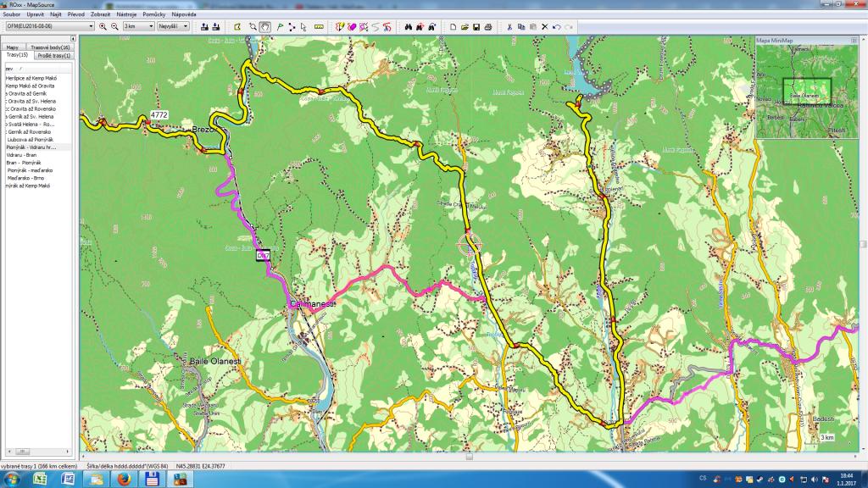The image size is (868, 488).
Task: Open the Zobrazit menu
Action: click(100, 14)
